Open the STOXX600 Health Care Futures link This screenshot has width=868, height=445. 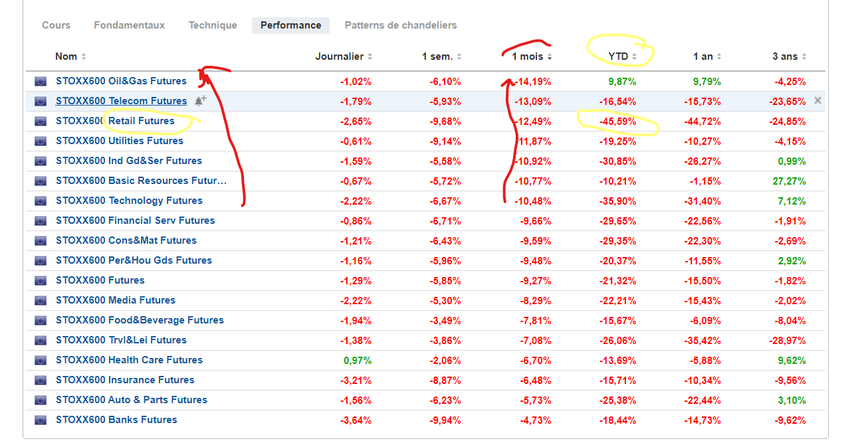pos(129,360)
